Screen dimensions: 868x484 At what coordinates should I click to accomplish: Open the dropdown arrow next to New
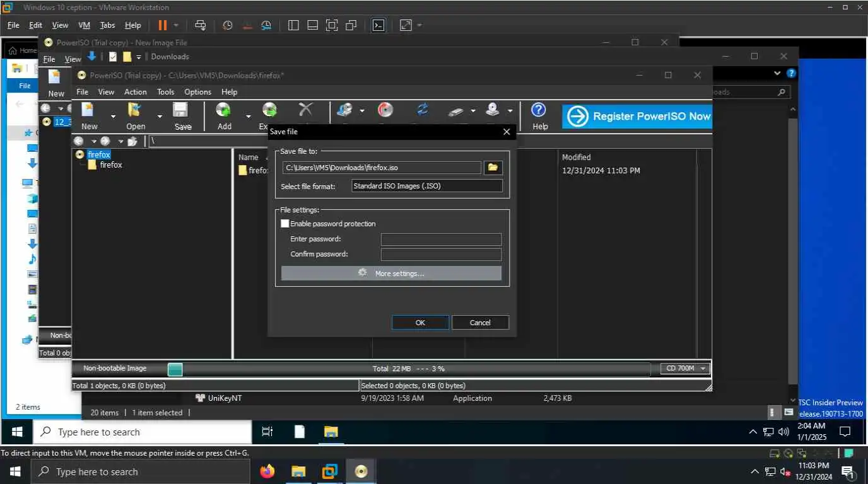point(113,116)
